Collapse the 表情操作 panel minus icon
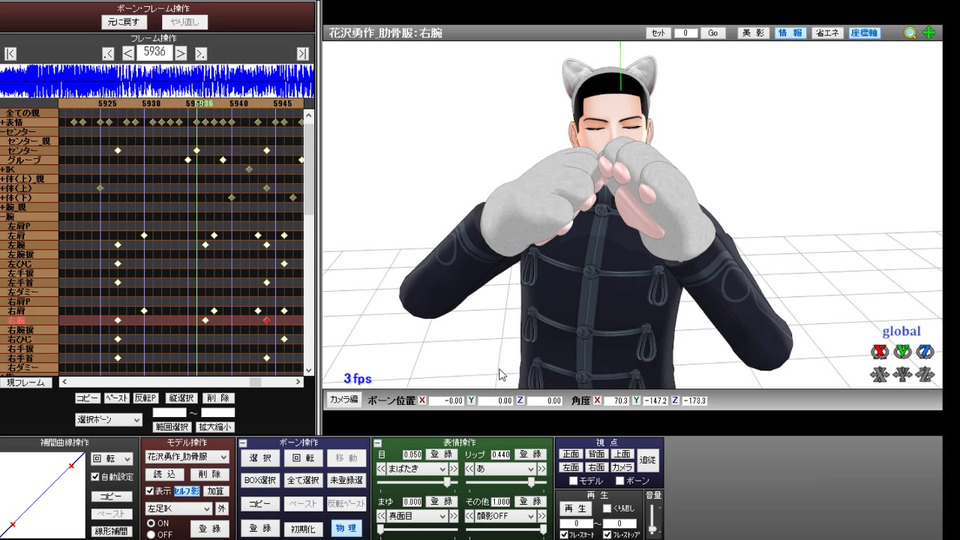This screenshot has width=960, height=540. coord(378,443)
